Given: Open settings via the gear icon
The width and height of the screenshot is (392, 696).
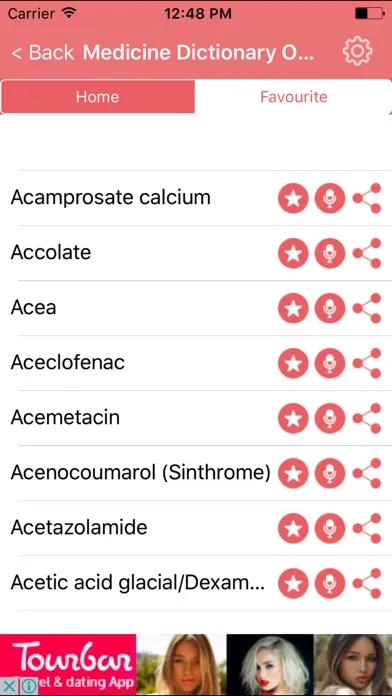Looking at the screenshot, I should tap(357, 51).
